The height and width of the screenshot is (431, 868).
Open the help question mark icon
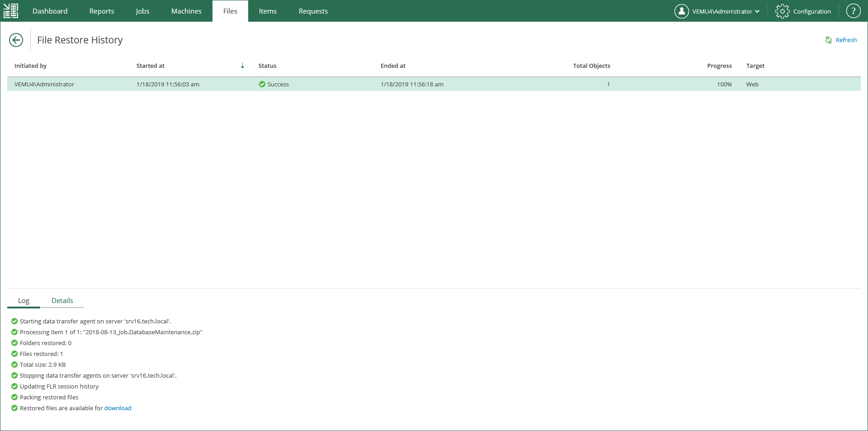[x=853, y=11]
